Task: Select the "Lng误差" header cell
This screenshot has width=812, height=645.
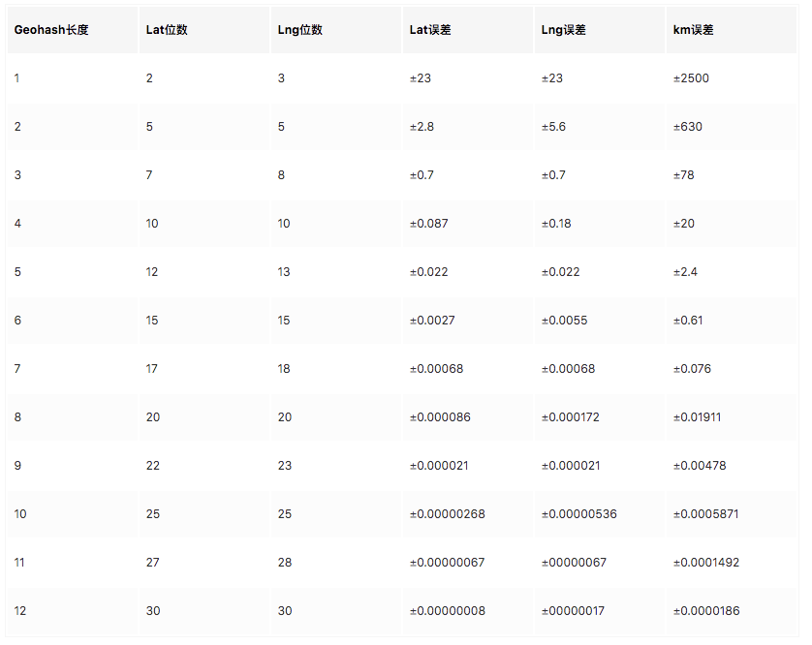Action: pyautogui.click(x=563, y=30)
